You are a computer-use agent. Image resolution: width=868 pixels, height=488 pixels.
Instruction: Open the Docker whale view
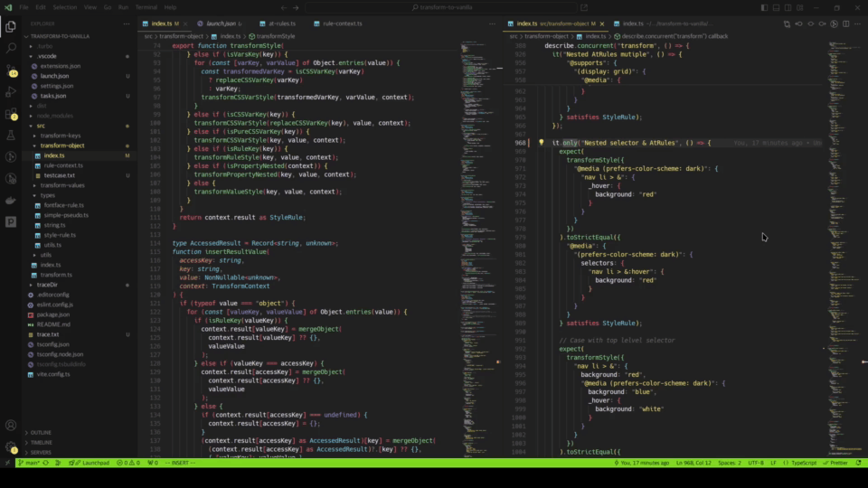pyautogui.click(x=11, y=201)
